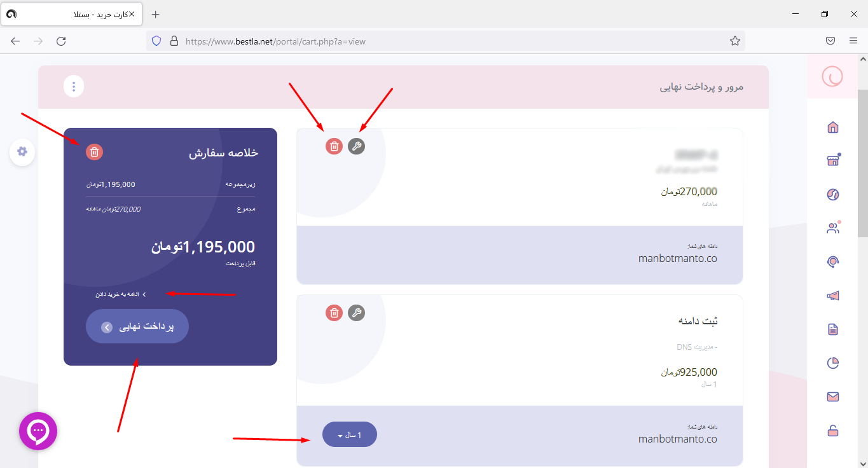The height and width of the screenshot is (468, 868).
Task: Open the floating settings gear panel
Action: coord(22,151)
